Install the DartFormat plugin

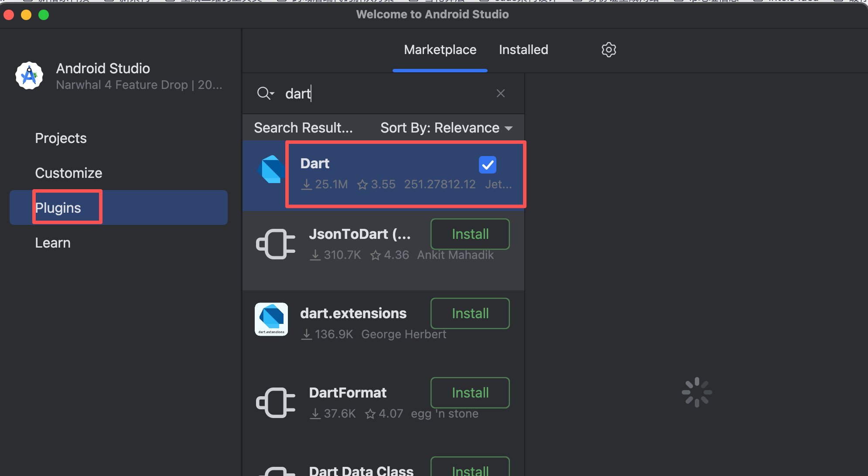click(470, 393)
